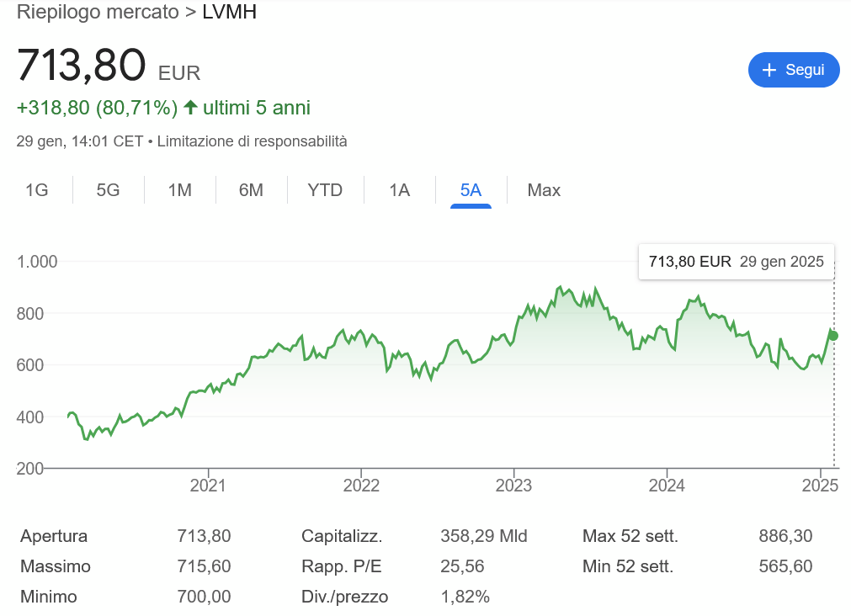The width and height of the screenshot is (851, 616).
Task: Click the Massimo label
Action: [56, 566]
